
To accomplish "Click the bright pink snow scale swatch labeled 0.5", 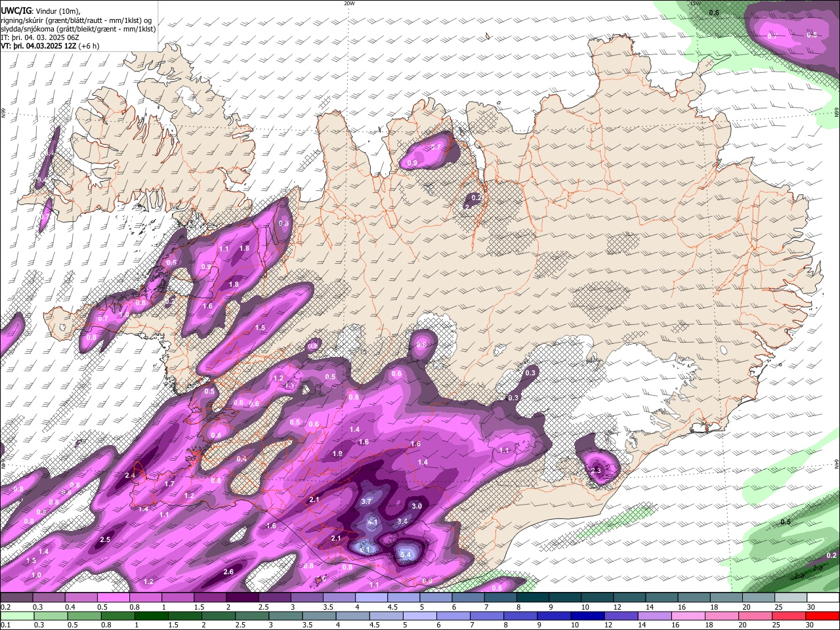I will pos(113,597).
